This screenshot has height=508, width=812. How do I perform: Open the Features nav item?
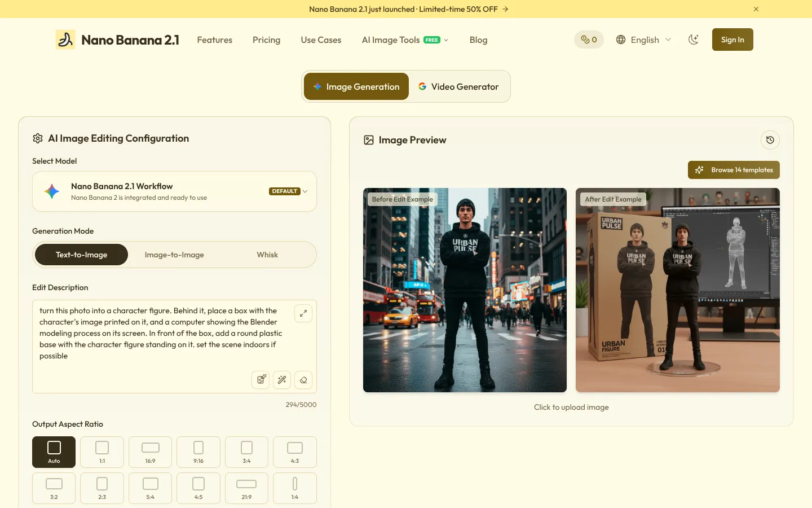click(x=215, y=40)
